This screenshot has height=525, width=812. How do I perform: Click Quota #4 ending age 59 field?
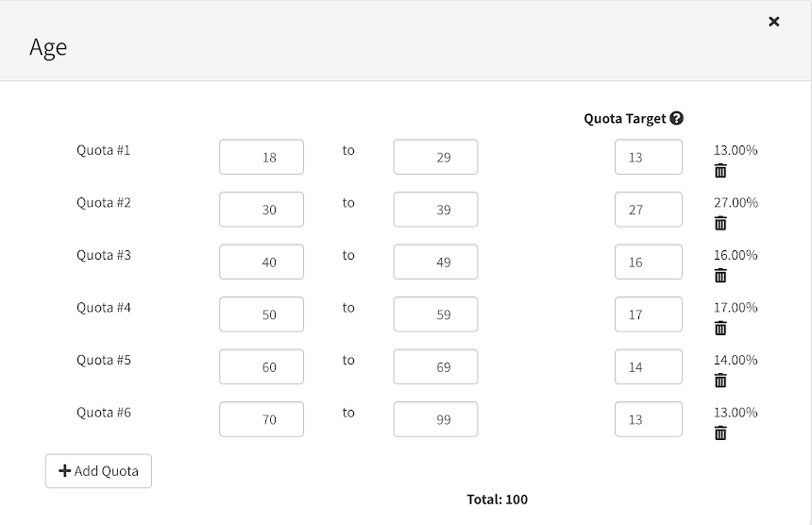[435, 314]
